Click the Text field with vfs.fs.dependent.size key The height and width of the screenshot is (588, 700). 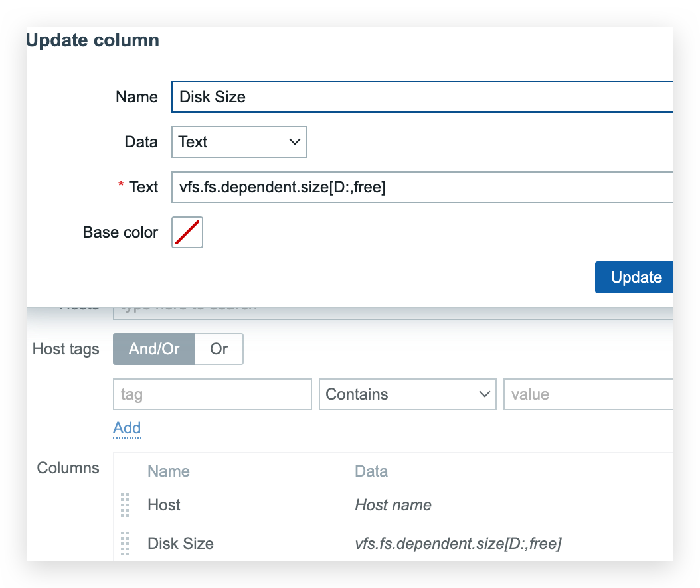[x=422, y=188]
